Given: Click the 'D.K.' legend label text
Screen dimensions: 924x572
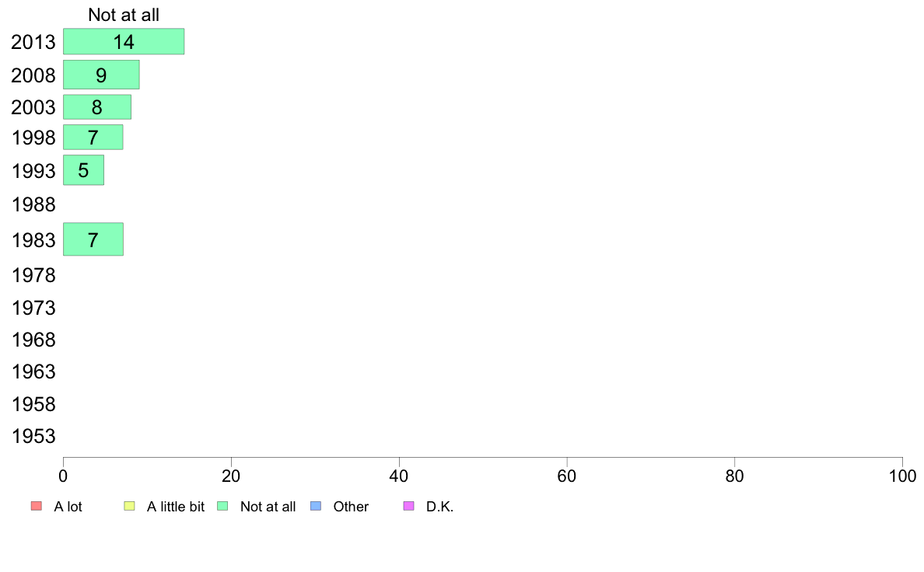Looking at the screenshot, I should 439,507.
